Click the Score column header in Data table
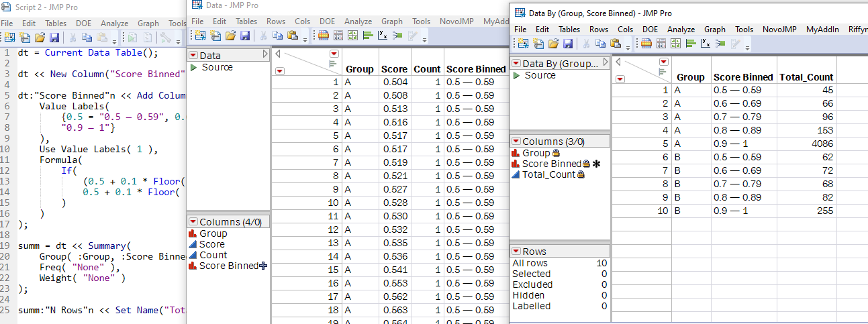Viewport: 868px width, 324px height. 394,69
